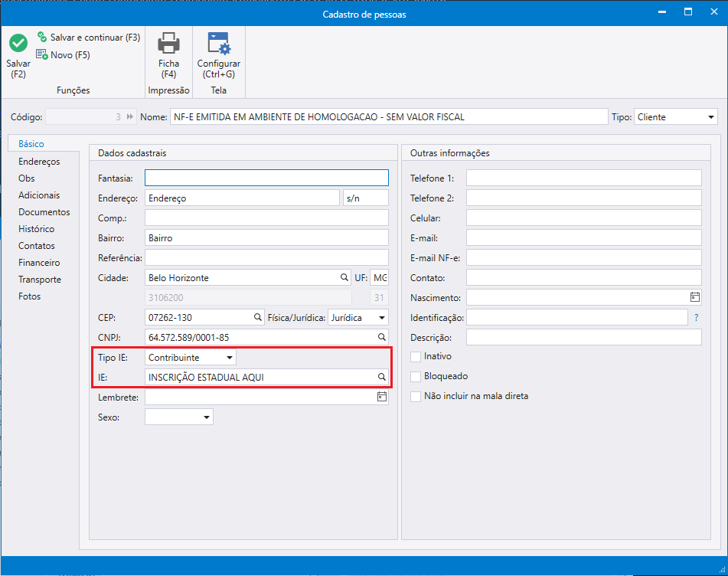Expand the Sexo dropdown
Viewport: 728px width, 576px height.
[x=179, y=417]
